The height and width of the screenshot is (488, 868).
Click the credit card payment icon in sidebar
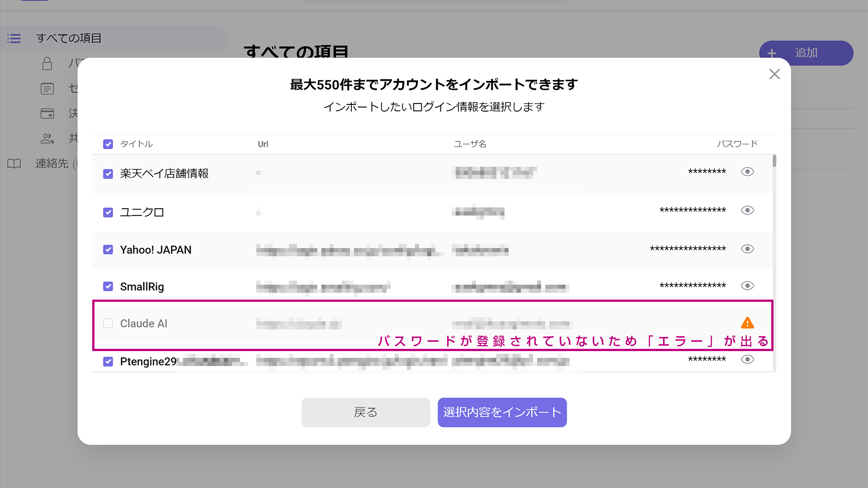click(x=47, y=113)
